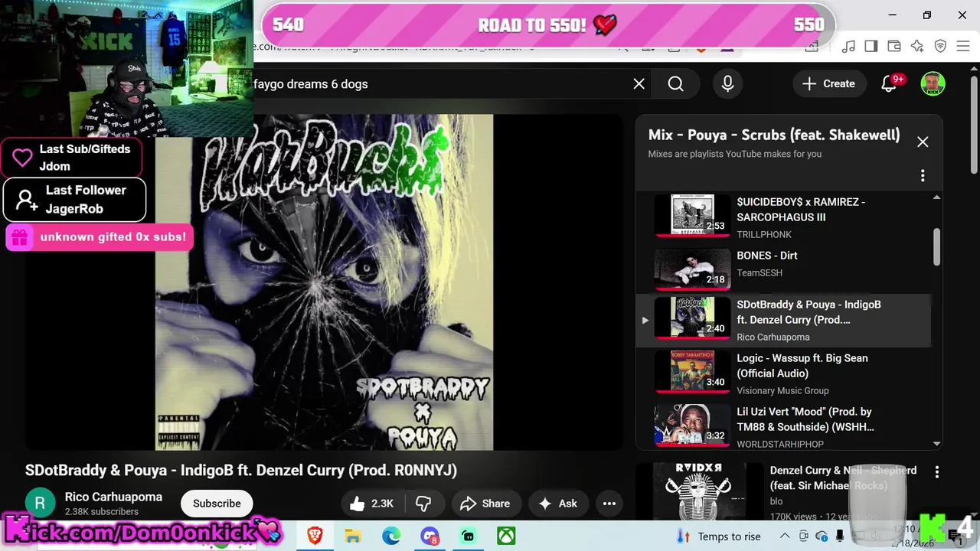Open Discord from the taskbar
Image resolution: width=980 pixels, height=551 pixels.
[430, 536]
